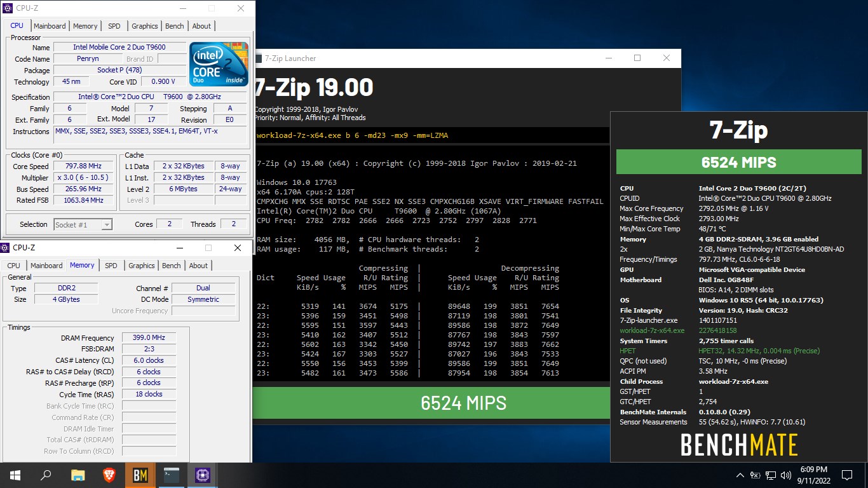Click the DC Mode Symmetric value
Screen dimensions: 868x488
point(203,300)
